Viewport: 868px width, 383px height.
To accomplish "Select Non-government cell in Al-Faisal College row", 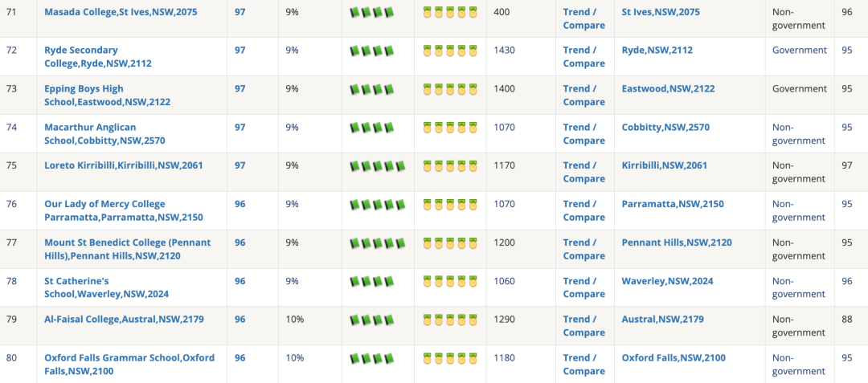I will point(799,325).
